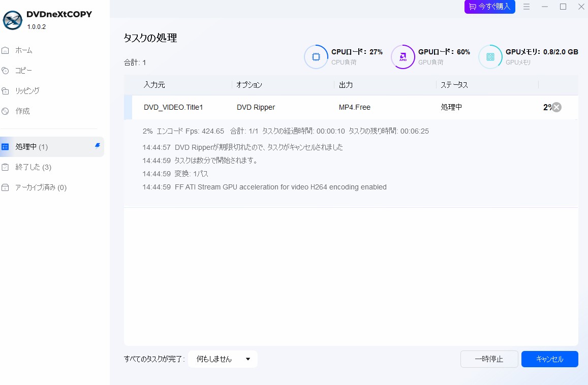This screenshot has width=588, height=385.
Task: Click the エンコード Fps: 424.65 status text
Action: 190,131
